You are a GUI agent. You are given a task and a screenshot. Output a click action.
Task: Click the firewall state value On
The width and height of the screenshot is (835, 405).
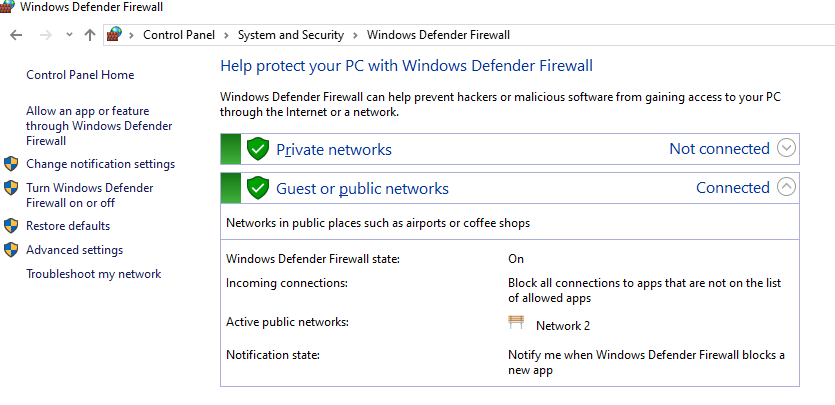coord(516,259)
